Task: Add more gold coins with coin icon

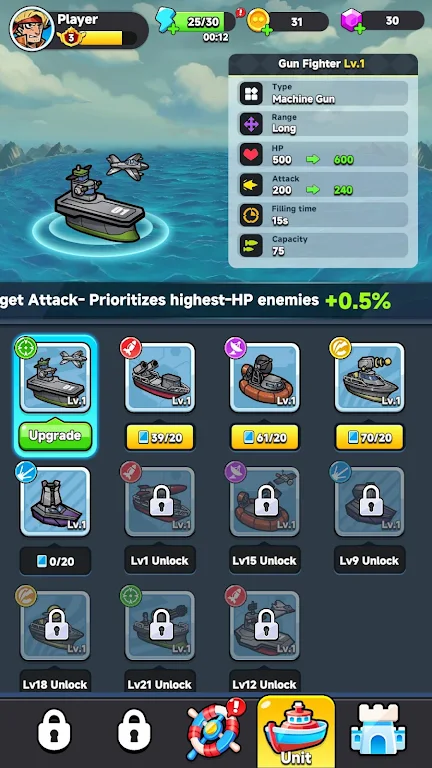Action: (259, 23)
